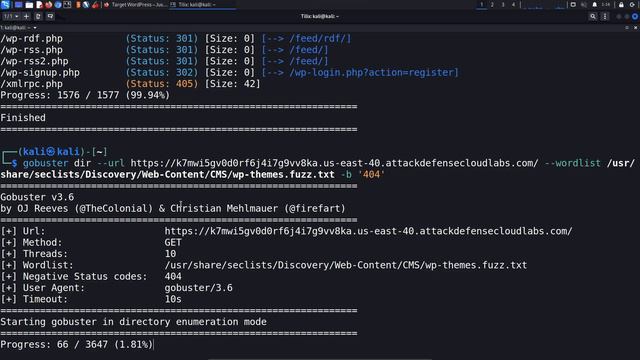This screenshot has width=640, height=360.
Task: Open the terminal emulator launcher in the panel
Action: click(x=67, y=5)
